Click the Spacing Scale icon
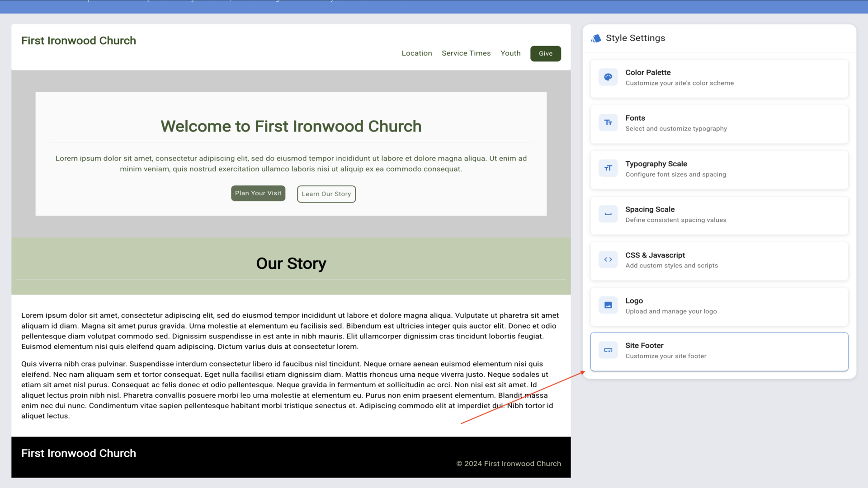The width and height of the screenshot is (868, 488). 608,214
